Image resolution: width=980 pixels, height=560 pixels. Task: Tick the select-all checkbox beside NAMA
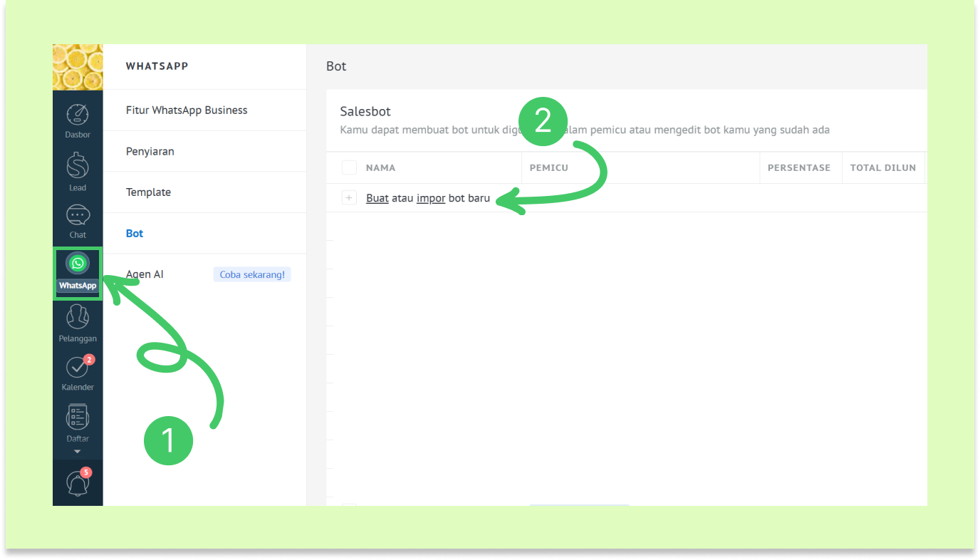point(349,168)
